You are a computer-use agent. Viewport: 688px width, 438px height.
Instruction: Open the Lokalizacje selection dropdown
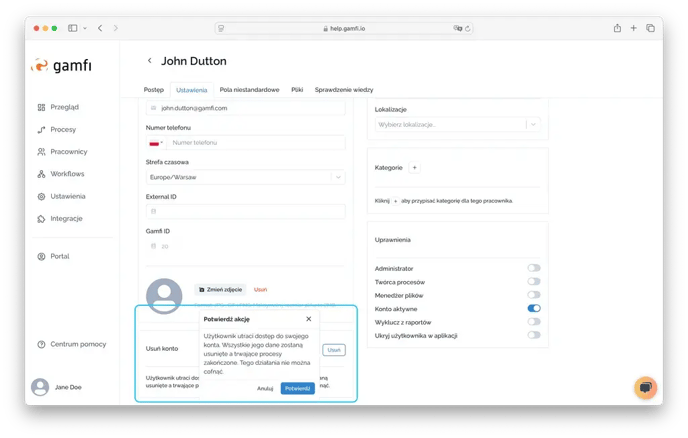[x=457, y=124]
